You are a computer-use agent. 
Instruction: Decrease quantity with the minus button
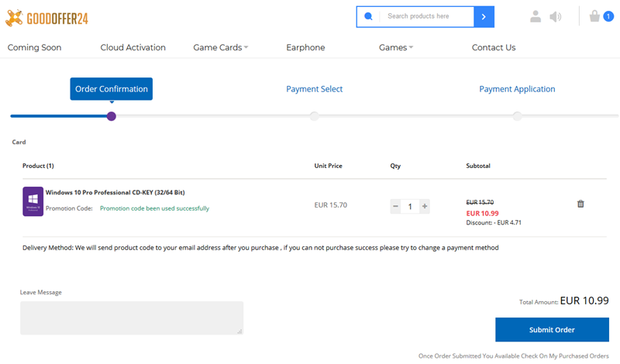[x=396, y=206]
